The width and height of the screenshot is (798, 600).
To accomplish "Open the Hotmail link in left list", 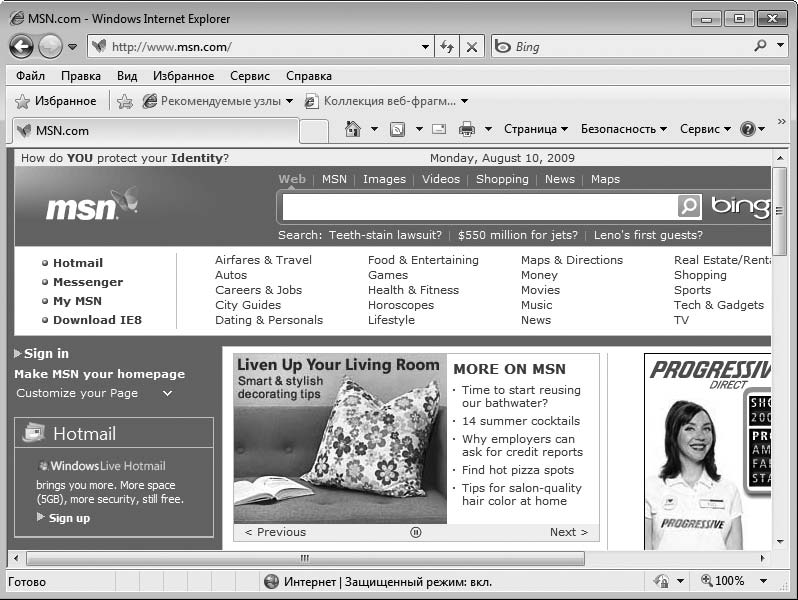I will point(78,263).
